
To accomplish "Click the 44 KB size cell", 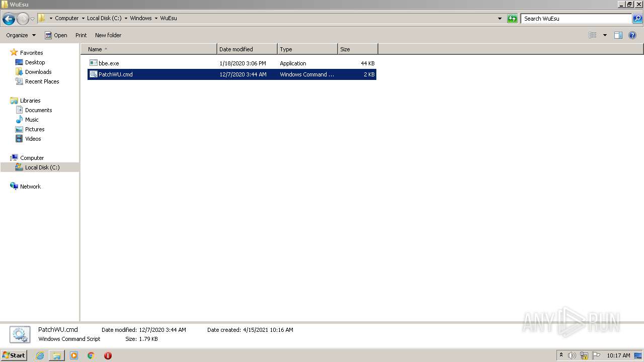I will tap(367, 63).
